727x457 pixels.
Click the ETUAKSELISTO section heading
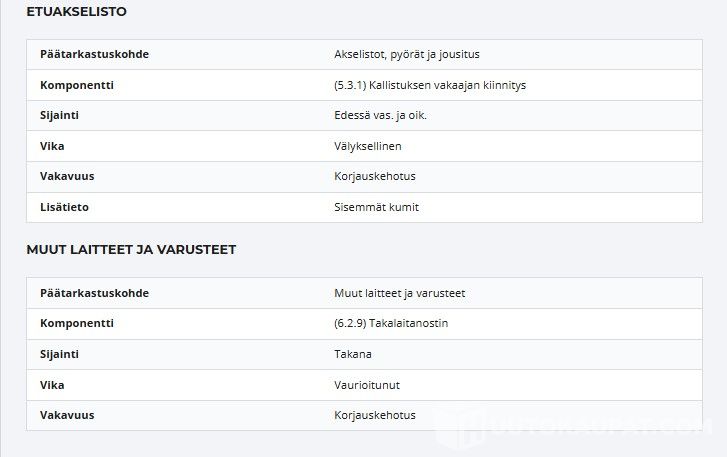(77, 12)
